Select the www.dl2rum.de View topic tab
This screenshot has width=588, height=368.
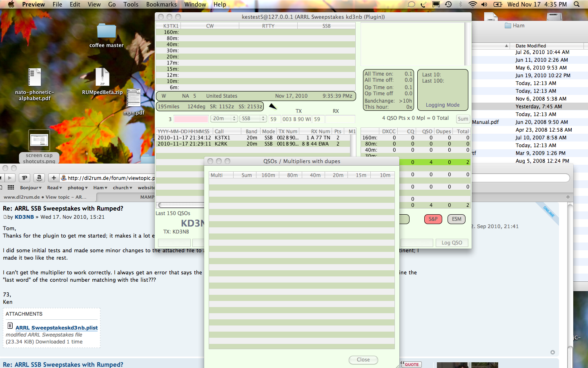tap(48, 197)
